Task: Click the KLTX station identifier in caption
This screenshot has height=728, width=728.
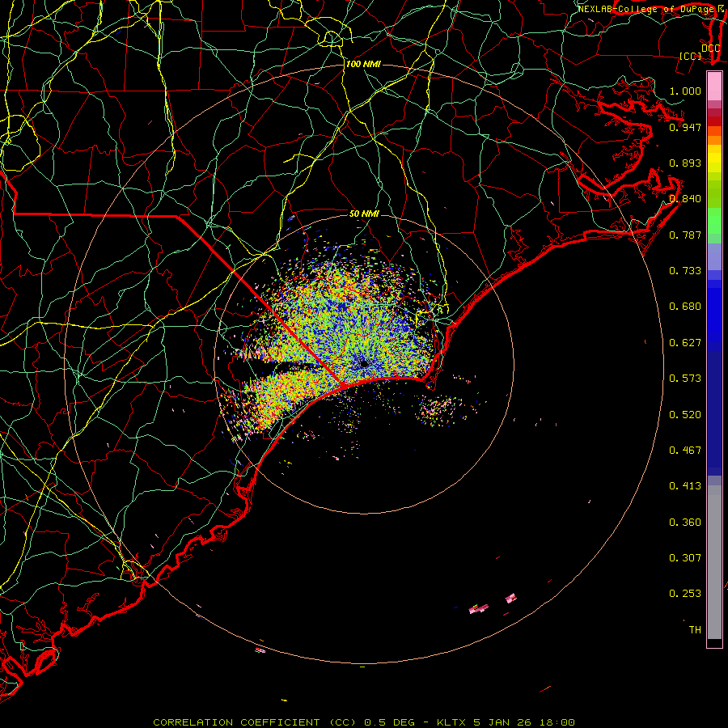Action: (x=453, y=722)
